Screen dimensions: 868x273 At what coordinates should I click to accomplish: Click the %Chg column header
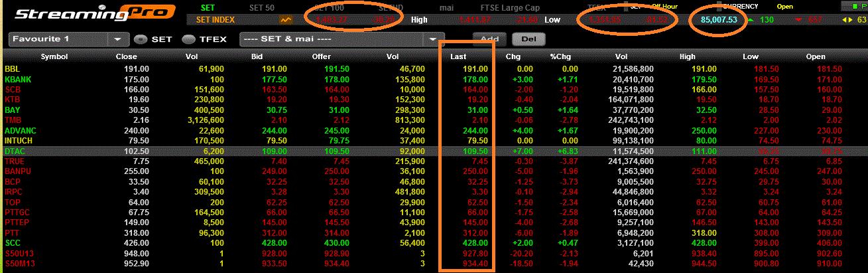(x=560, y=56)
